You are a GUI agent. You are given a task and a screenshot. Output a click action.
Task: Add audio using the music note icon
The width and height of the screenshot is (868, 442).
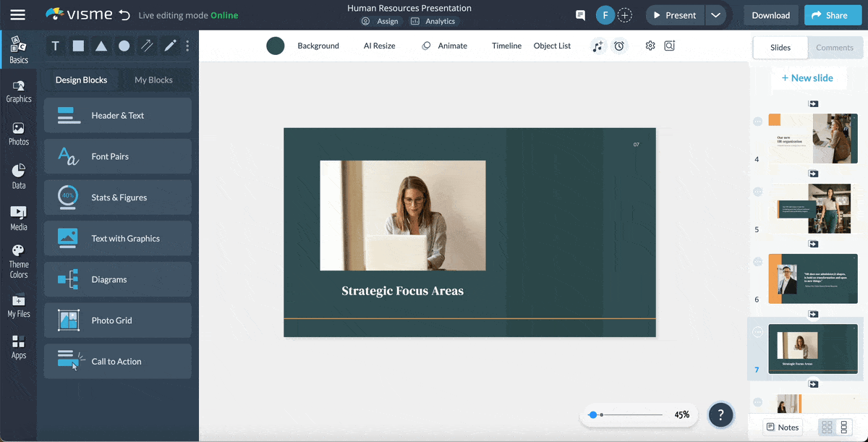(596, 46)
